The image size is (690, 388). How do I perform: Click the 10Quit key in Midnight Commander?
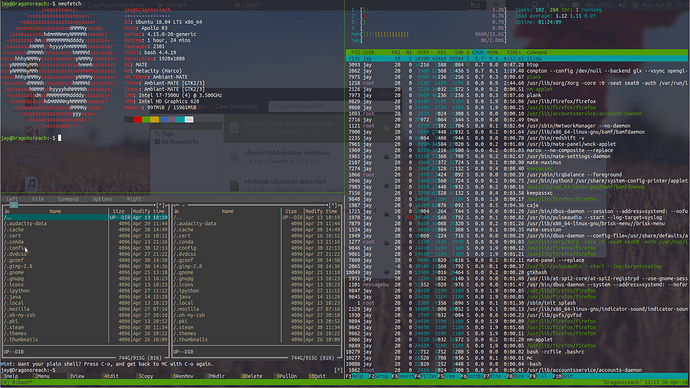click(x=317, y=376)
